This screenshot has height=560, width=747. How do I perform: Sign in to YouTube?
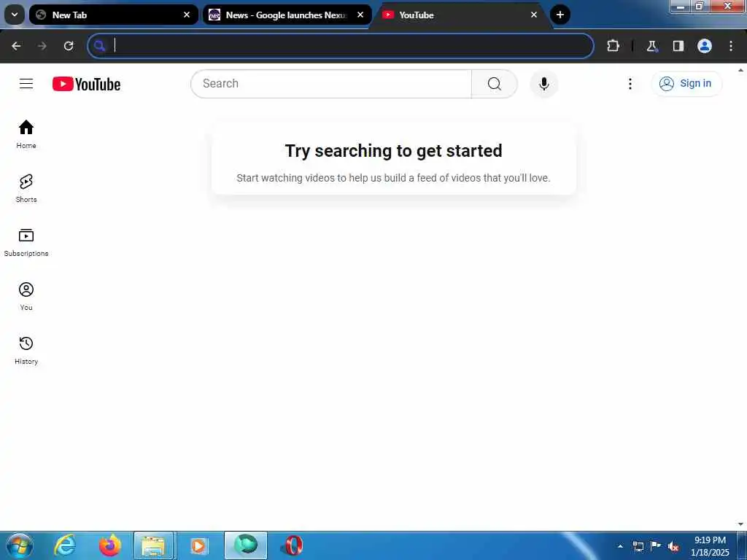pyautogui.click(x=686, y=84)
